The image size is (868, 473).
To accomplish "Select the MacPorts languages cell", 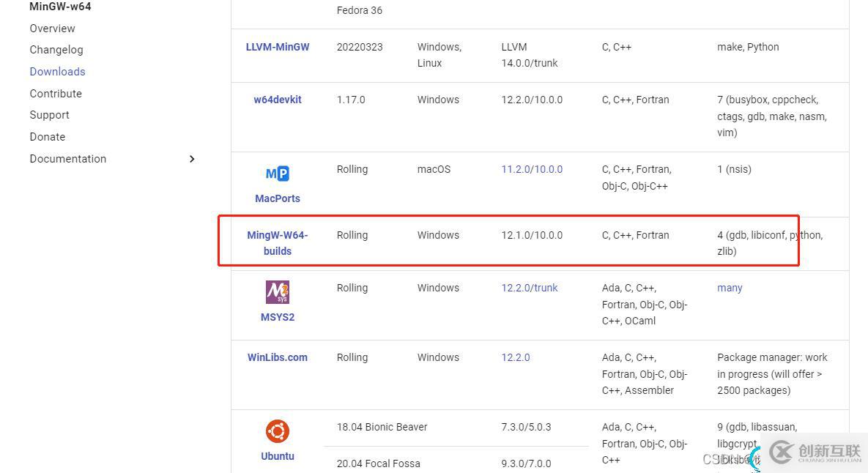I will (x=637, y=178).
